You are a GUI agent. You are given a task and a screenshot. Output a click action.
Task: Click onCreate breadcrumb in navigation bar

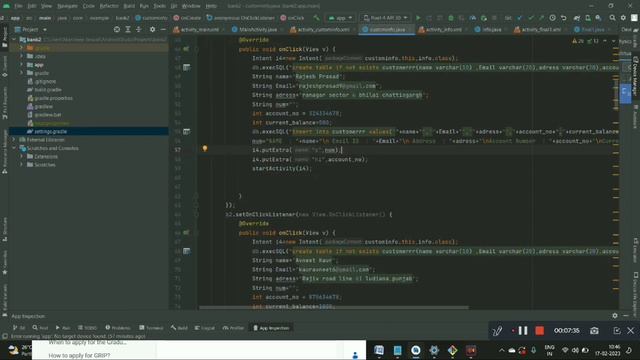(187, 18)
